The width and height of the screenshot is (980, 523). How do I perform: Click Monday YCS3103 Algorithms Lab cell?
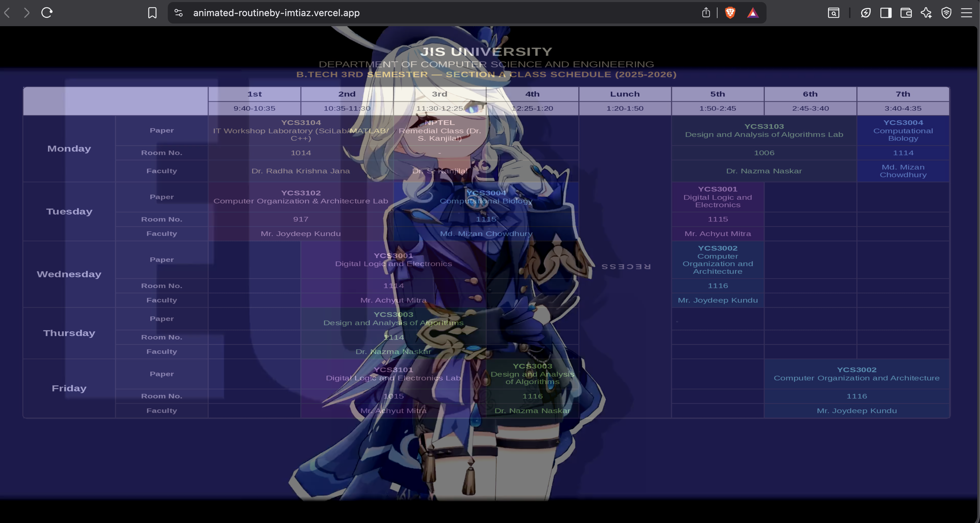pyautogui.click(x=764, y=131)
